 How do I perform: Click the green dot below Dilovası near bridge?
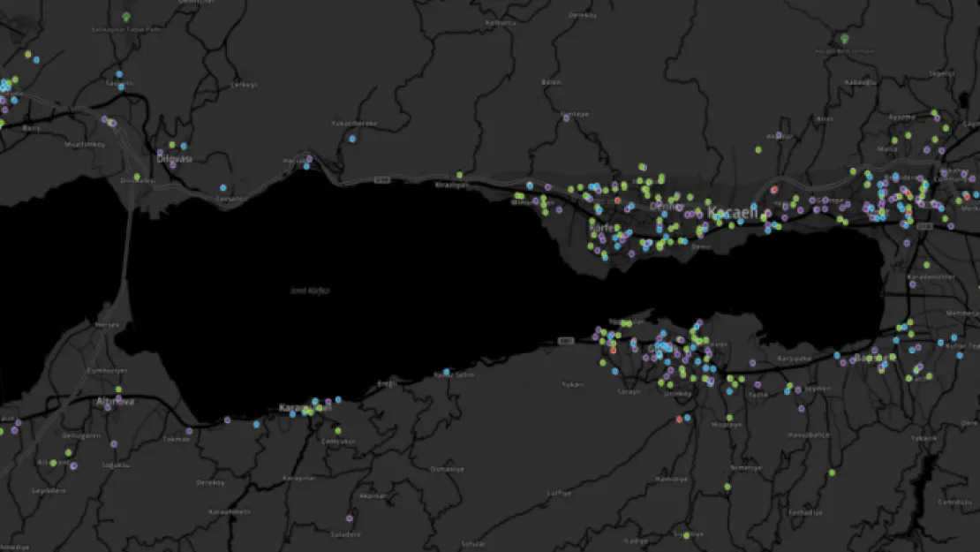pos(137,177)
